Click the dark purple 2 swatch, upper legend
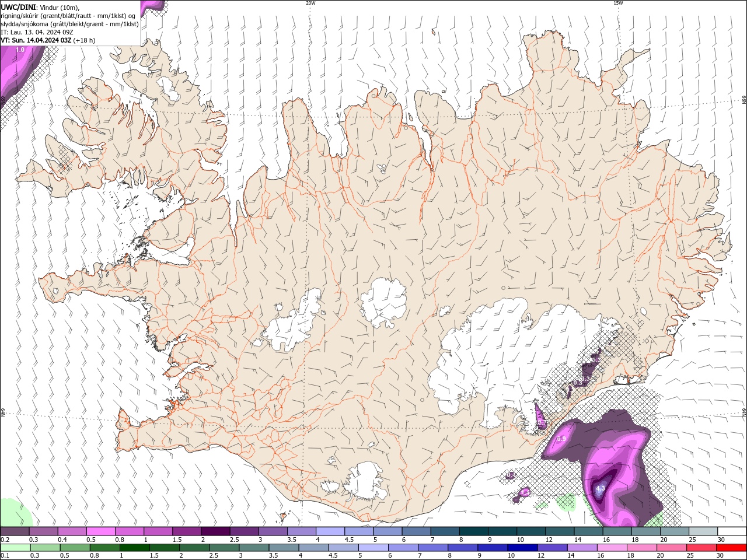 coord(215,531)
